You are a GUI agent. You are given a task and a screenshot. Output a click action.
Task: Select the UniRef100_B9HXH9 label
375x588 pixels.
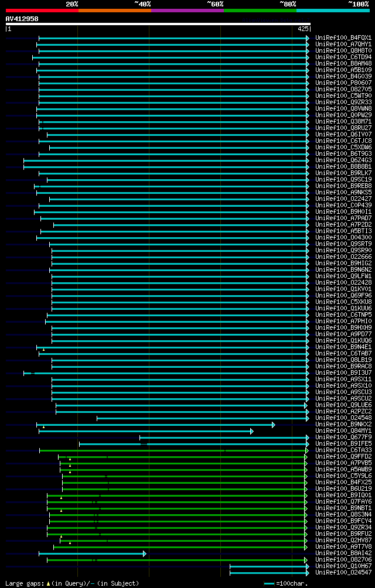tap(343, 328)
